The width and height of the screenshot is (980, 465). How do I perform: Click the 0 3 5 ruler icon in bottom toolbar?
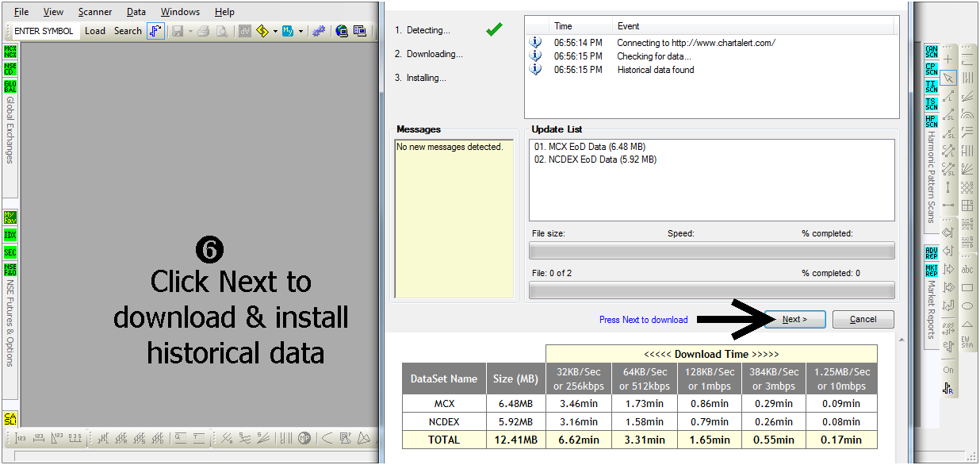[75, 438]
